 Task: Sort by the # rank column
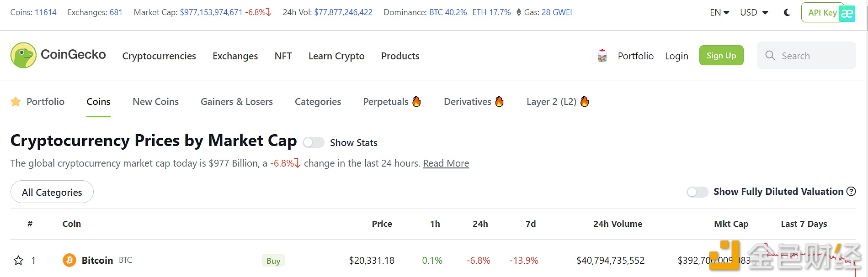tap(30, 224)
